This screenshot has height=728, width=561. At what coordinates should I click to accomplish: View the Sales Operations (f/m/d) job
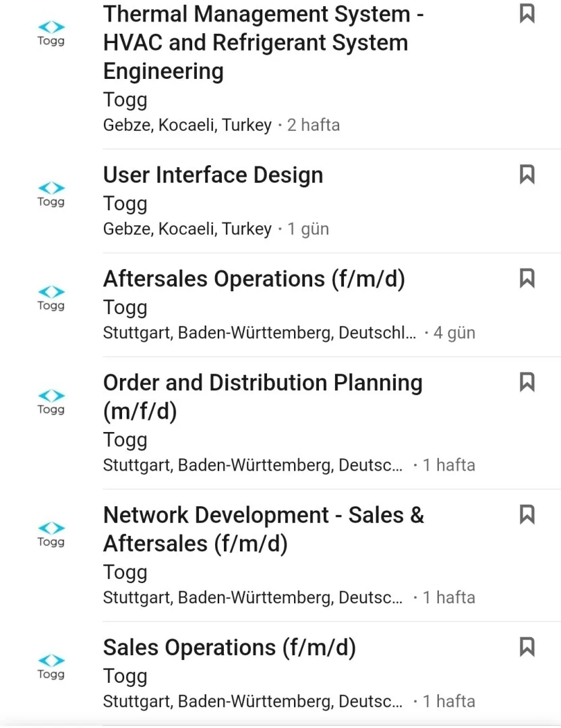tap(229, 648)
